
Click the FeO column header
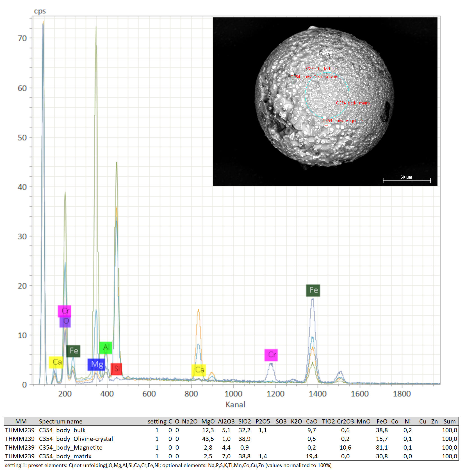coord(382,421)
